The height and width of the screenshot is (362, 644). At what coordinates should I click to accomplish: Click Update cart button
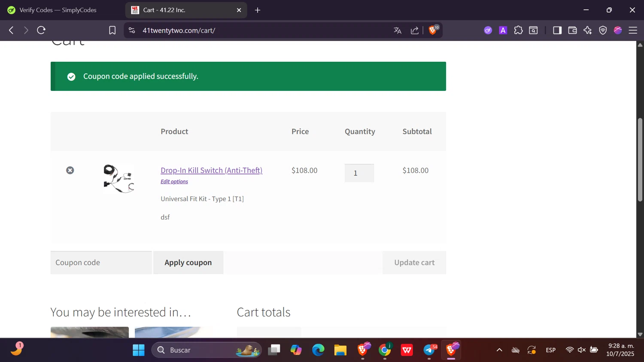click(x=414, y=262)
